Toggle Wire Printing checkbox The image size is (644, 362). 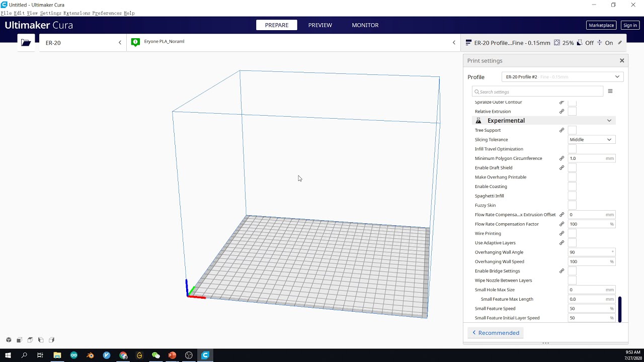point(572,233)
